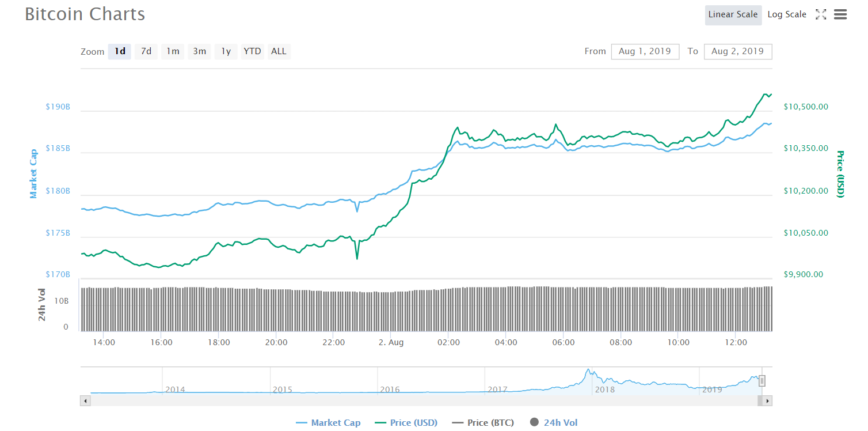Toggle fullscreen chart view icon

[x=821, y=14]
